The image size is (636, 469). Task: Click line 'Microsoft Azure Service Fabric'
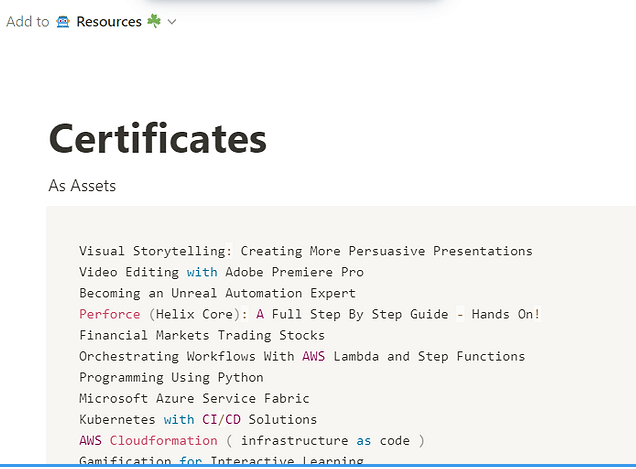coord(194,399)
